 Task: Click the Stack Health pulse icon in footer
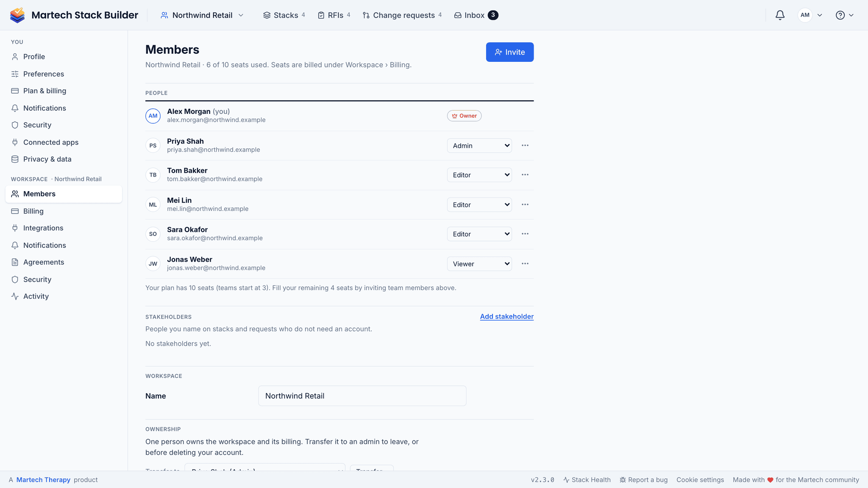[566, 480]
